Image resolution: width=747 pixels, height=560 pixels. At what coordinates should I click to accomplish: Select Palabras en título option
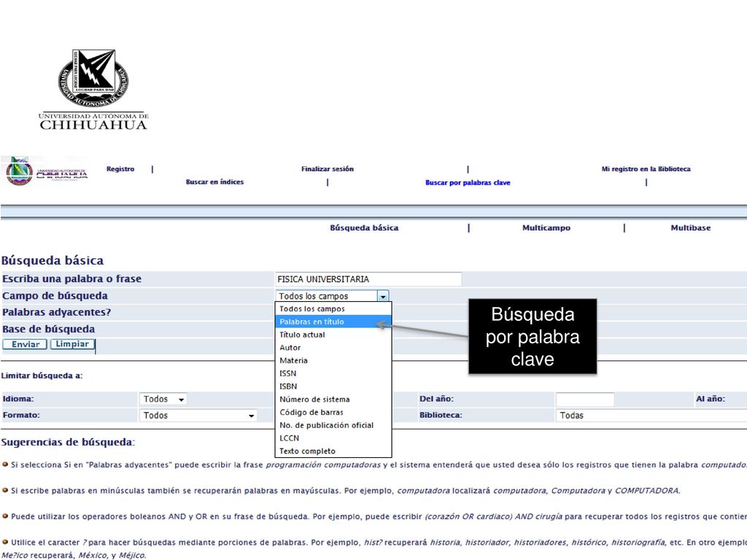(333, 322)
